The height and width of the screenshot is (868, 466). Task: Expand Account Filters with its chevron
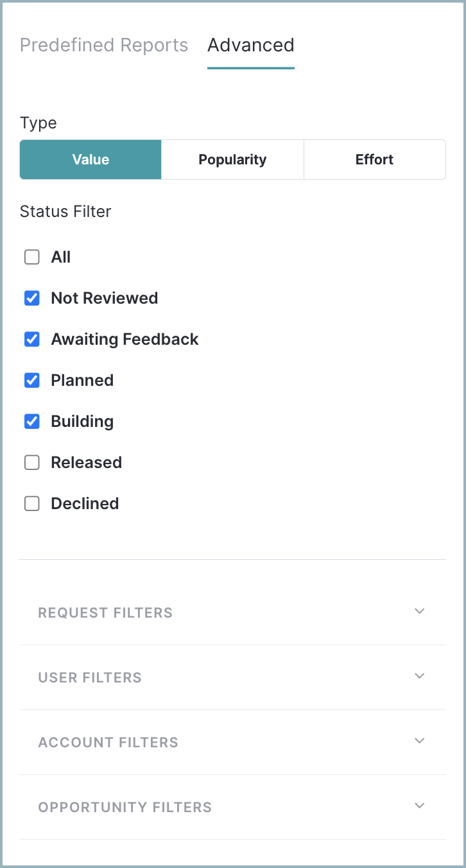pyautogui.click(x=420, y=741)
